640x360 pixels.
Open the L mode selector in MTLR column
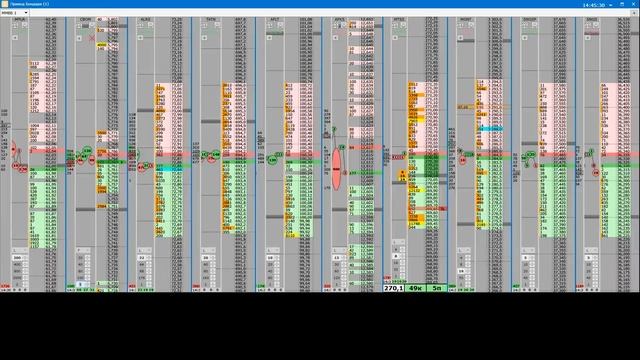coord(19,251)
